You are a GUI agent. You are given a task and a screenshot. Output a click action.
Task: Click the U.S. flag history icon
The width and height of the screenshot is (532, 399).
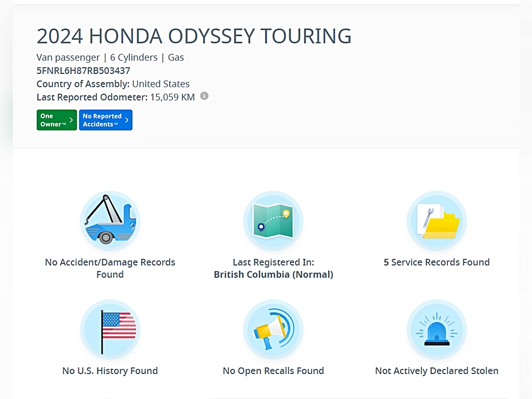coord(110,329)
